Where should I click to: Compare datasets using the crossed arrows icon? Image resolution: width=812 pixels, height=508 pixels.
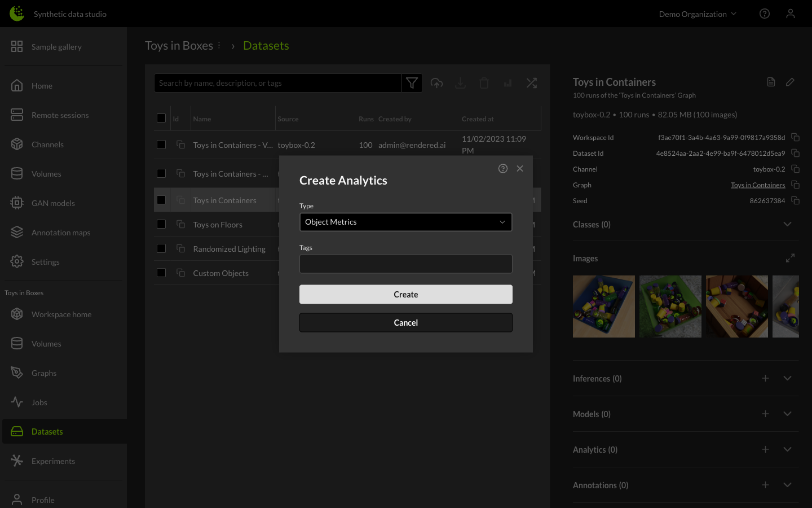531,82
